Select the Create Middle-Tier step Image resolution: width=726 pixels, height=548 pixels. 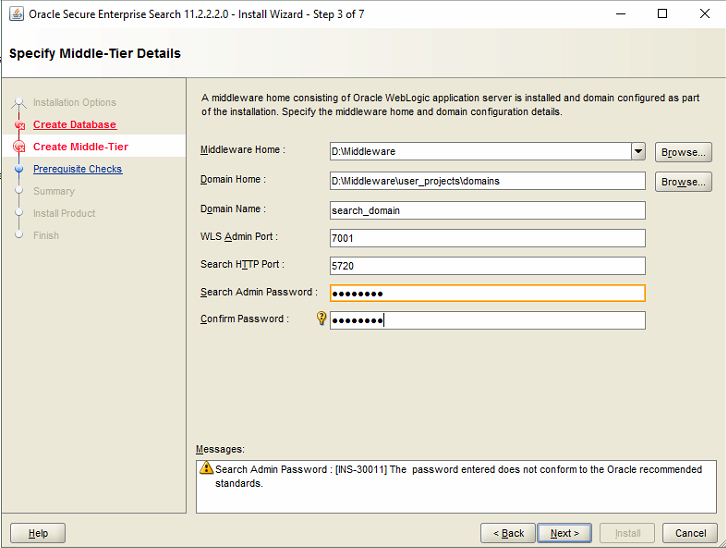[81, 147]
